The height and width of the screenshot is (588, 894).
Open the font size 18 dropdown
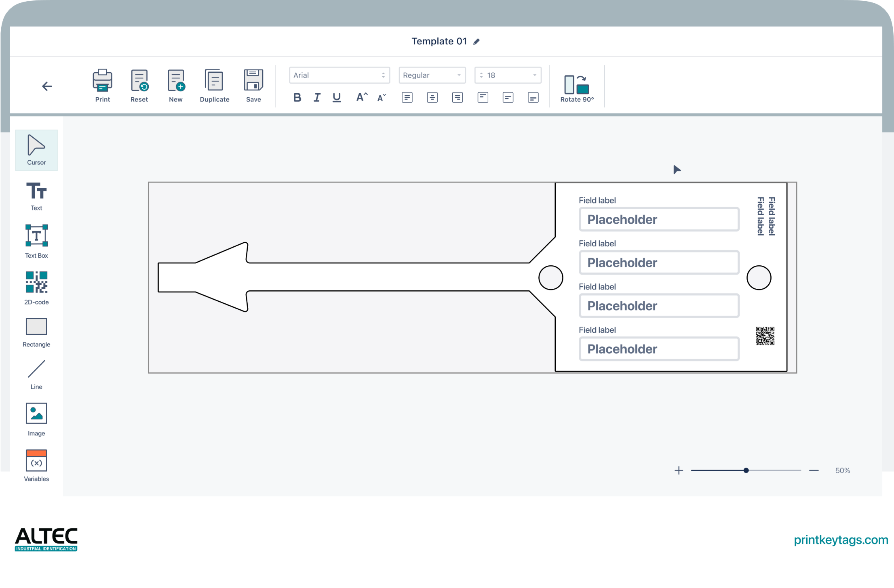pos(508,75)
